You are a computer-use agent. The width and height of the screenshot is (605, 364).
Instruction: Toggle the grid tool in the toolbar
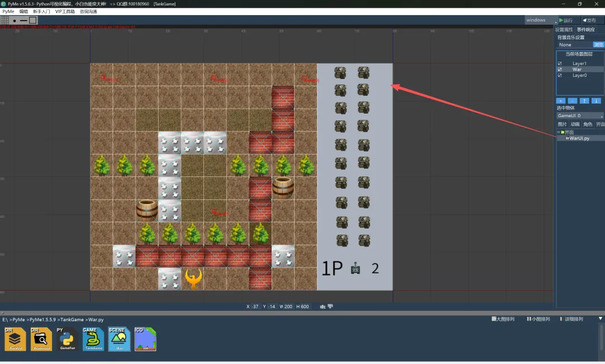pyautogui.click(x=4, y=20)
